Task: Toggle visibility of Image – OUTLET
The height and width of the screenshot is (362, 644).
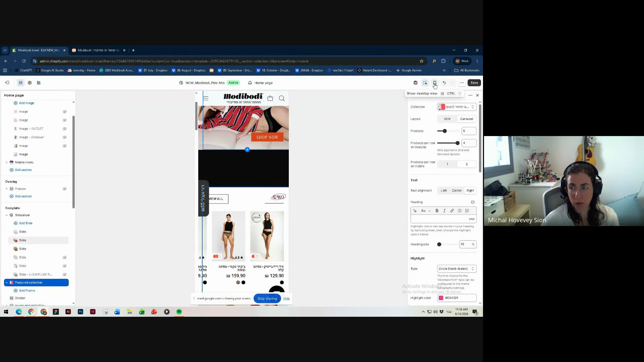Action: click(64, 129)
